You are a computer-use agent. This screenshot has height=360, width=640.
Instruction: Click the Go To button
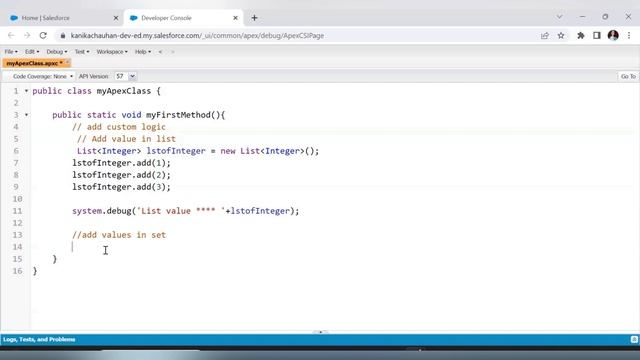[x=628, y=76]
